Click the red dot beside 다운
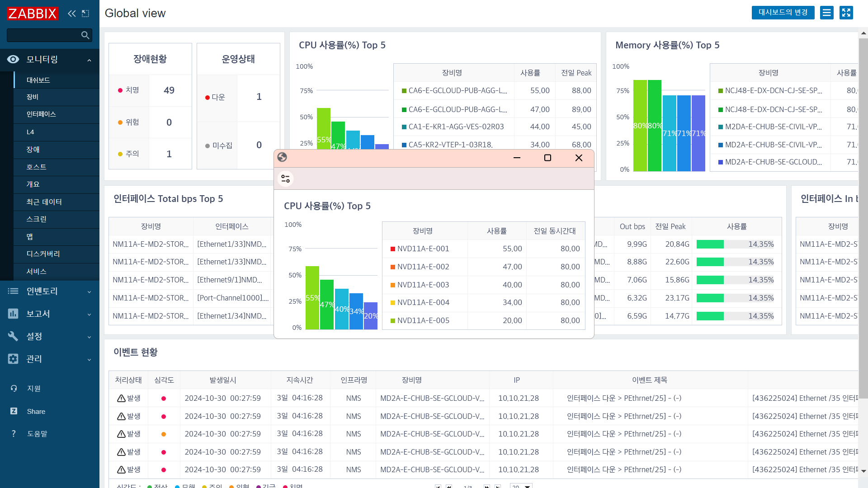Screen dimensions: 868x488 tap(208, 98)
